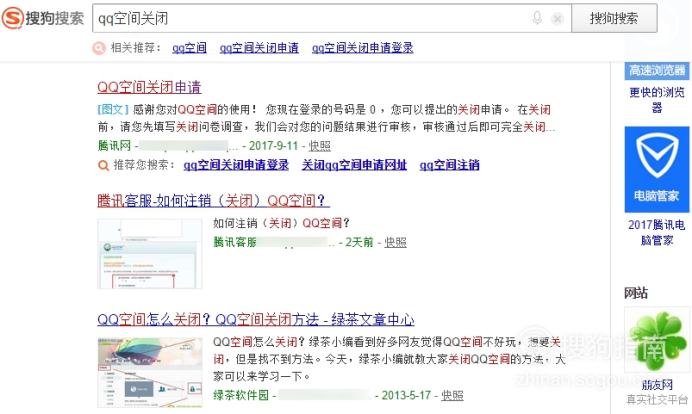The width and height of the screenshot is (692, 414).
Task: Click the magnifier icon beside 相关推荐
Action: [99, 48]
